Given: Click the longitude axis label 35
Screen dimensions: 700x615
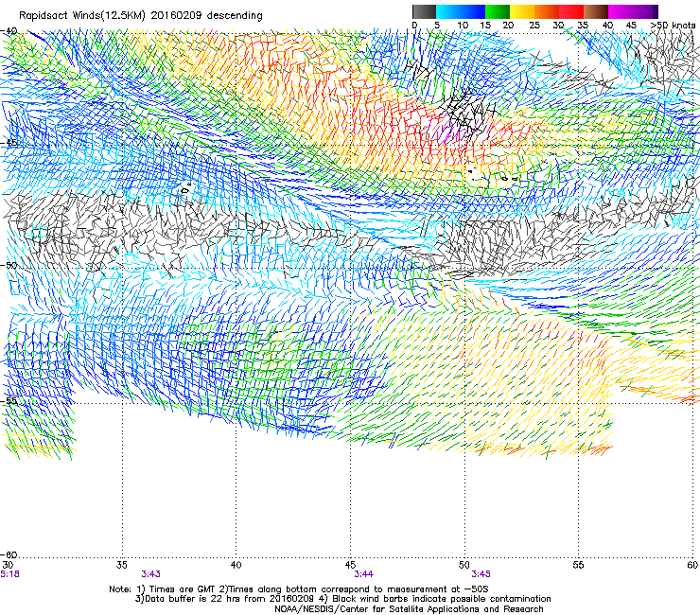Looking at the screenshot, I should [x=122, y=565].
